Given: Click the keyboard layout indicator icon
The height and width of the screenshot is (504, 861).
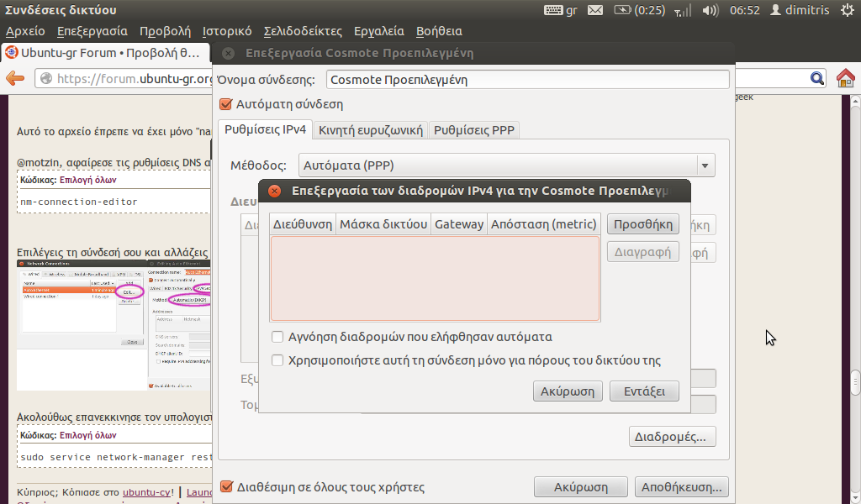Looking at the screenshot, I should pos(554,10).
